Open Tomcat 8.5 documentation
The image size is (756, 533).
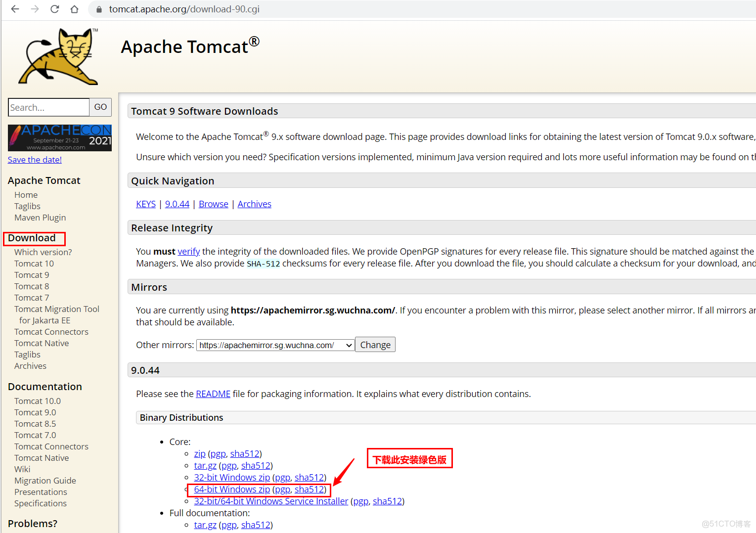pyautogui.click(x=35, y=424)
